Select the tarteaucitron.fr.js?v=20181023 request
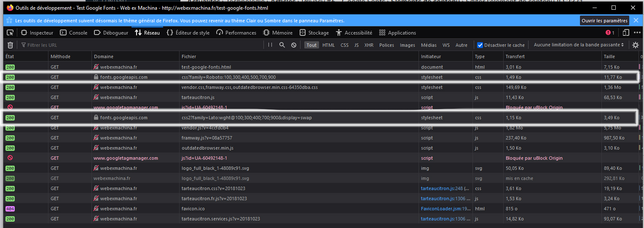The height and width of the screenshot is (228, 644). (321, 198)
